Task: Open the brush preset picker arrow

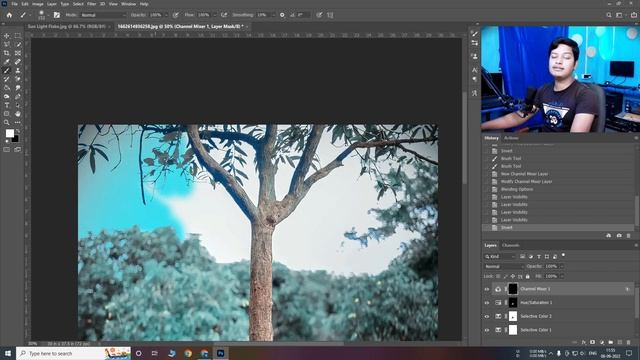Action: tap(48, 15)
